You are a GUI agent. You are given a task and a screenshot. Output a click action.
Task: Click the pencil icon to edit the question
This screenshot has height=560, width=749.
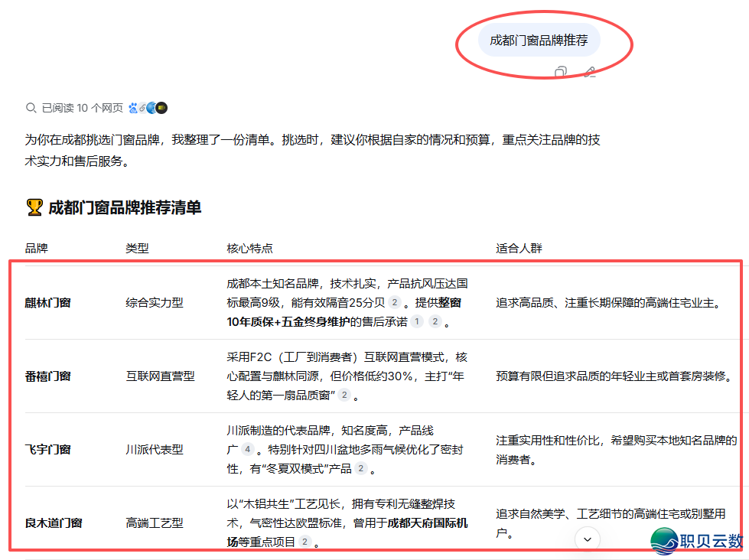pyautogui.click(x=589, y=73)
